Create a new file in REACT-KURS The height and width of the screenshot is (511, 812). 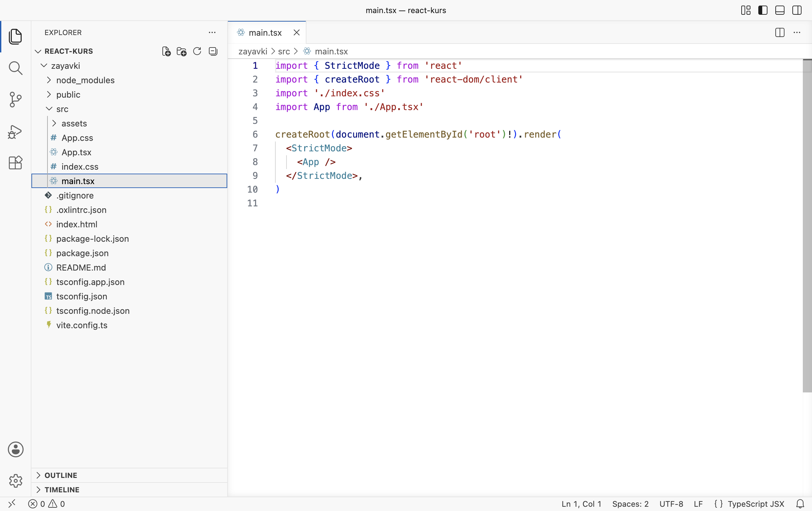[x=166, y=51]
